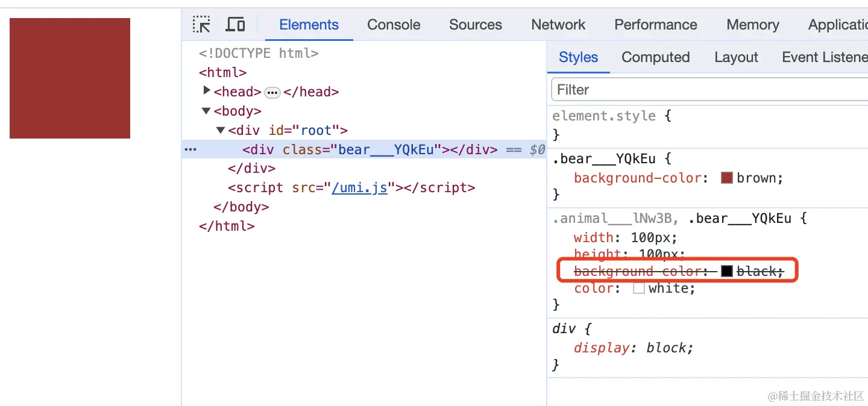Open the Application tab
The width and height of the screenshot is (868, 406).
838,25
